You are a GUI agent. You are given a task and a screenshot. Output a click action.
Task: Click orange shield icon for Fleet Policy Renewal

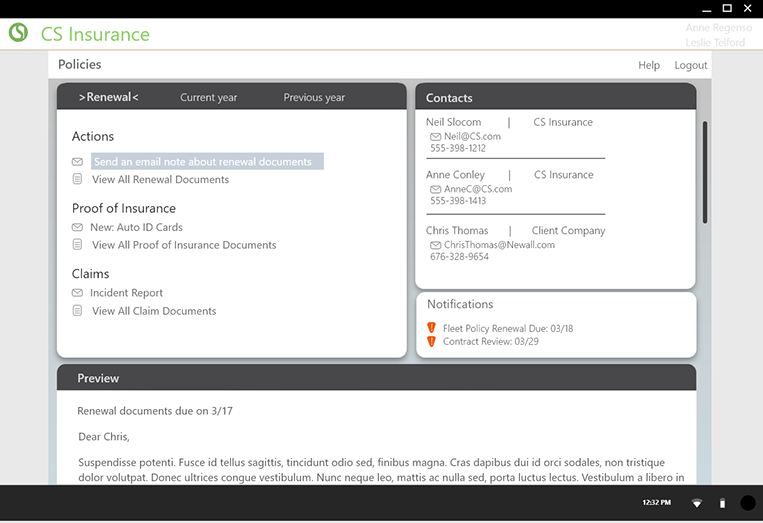(431, 328)
